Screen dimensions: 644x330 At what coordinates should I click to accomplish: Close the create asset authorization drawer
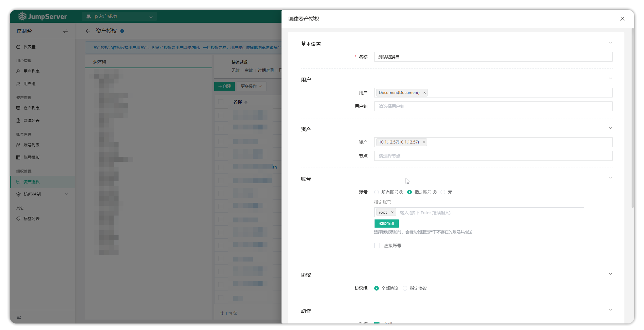coord(622,19)
